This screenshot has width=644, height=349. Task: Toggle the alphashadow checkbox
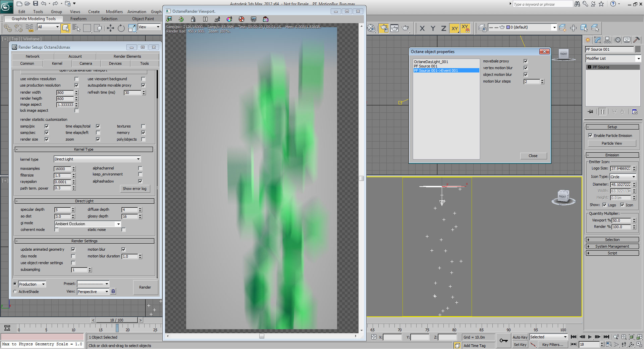pos(140,181)
